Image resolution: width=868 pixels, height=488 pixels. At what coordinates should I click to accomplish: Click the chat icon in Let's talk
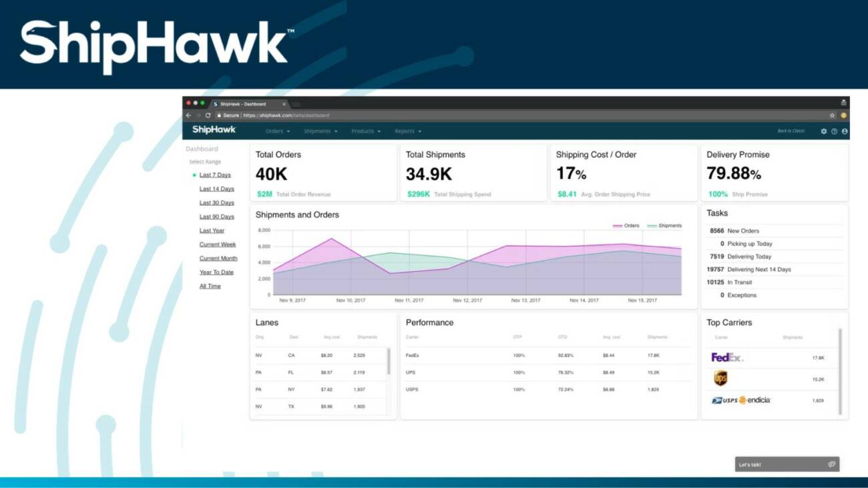(x=831, y=465)
